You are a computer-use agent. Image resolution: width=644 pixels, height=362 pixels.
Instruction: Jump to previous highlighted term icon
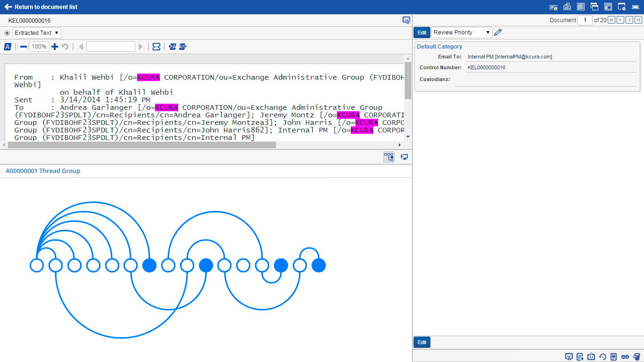coord(172,47)
